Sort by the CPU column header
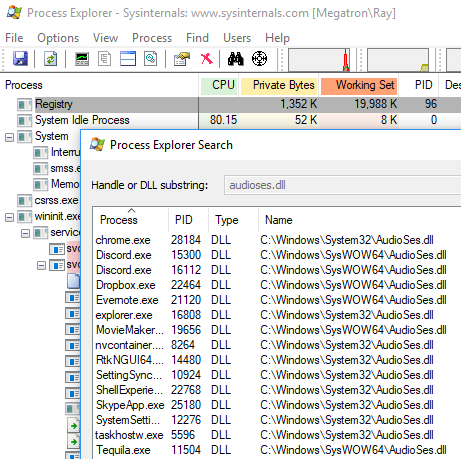461x459 pixels. tap(219, 85)
